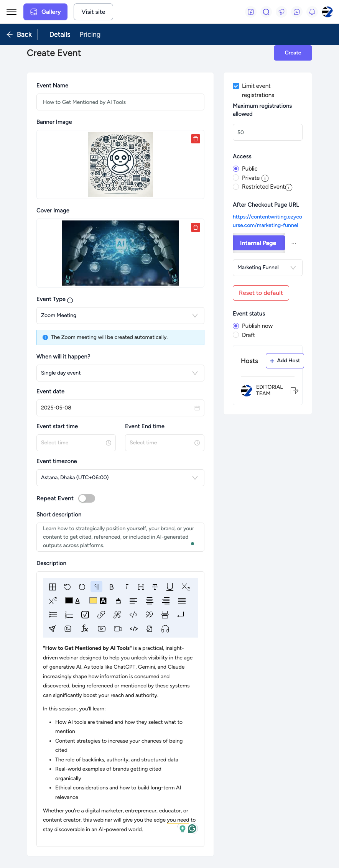Remove Editorial Team host via exit icon
Image resolution: width=339 pixels, height=868 pixels.
[295, 391]
